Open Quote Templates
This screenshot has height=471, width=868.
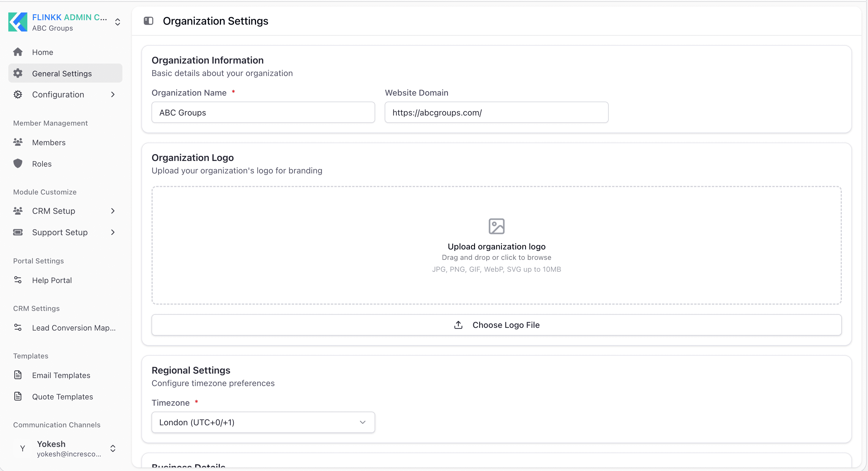coord(65,396)
